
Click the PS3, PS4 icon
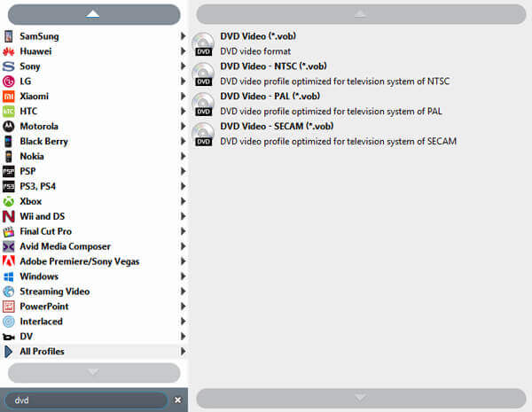tap(9, 186)
